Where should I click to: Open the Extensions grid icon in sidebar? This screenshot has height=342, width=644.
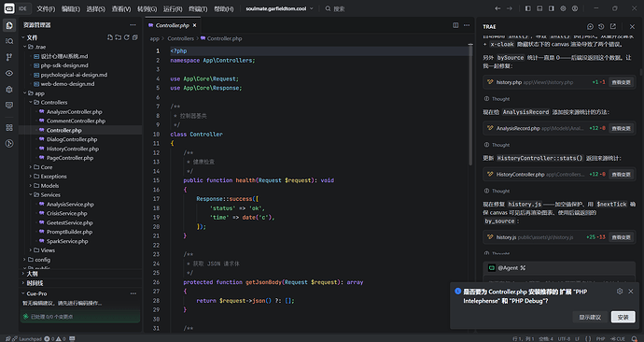(x=9, y=127)
